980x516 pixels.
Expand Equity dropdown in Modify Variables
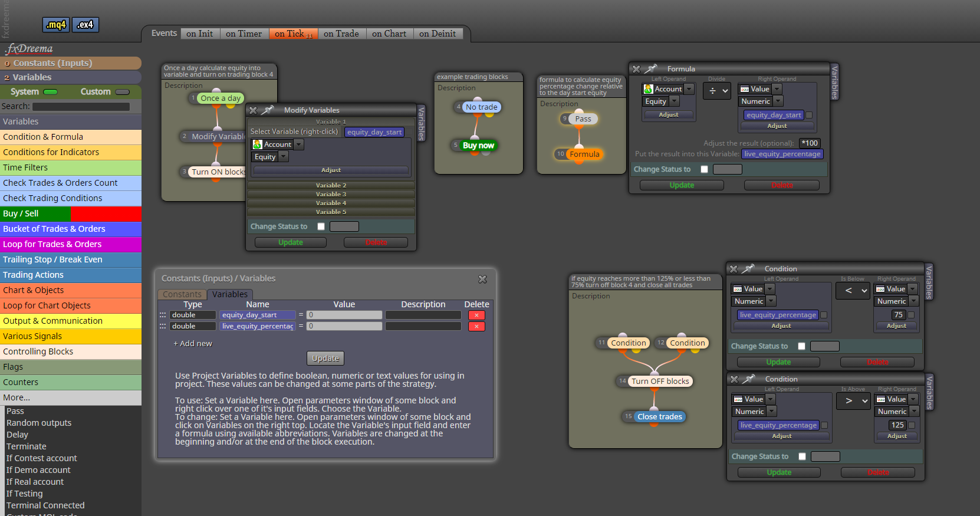coord(284,157)
